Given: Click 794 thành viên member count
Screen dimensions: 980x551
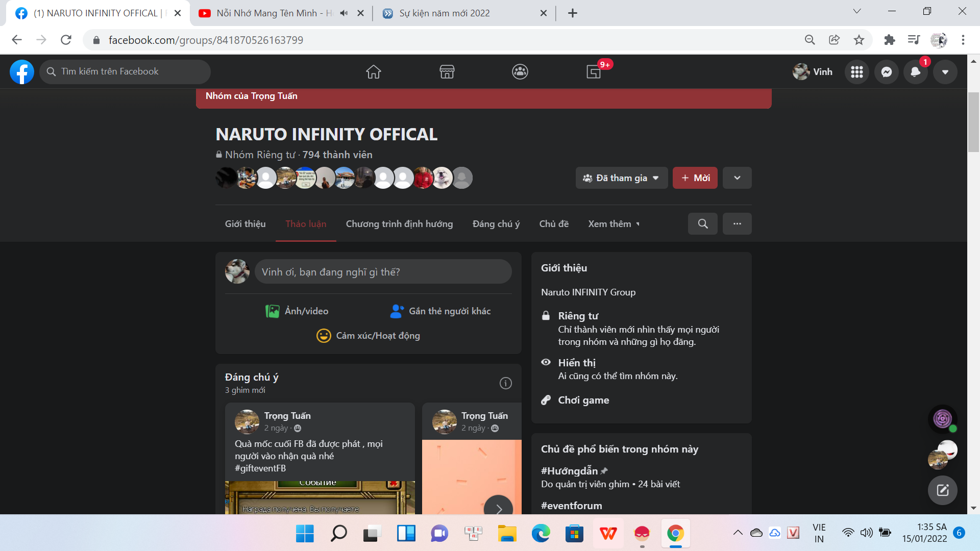Looking at the screenshot, I should [x=337, y=155].
